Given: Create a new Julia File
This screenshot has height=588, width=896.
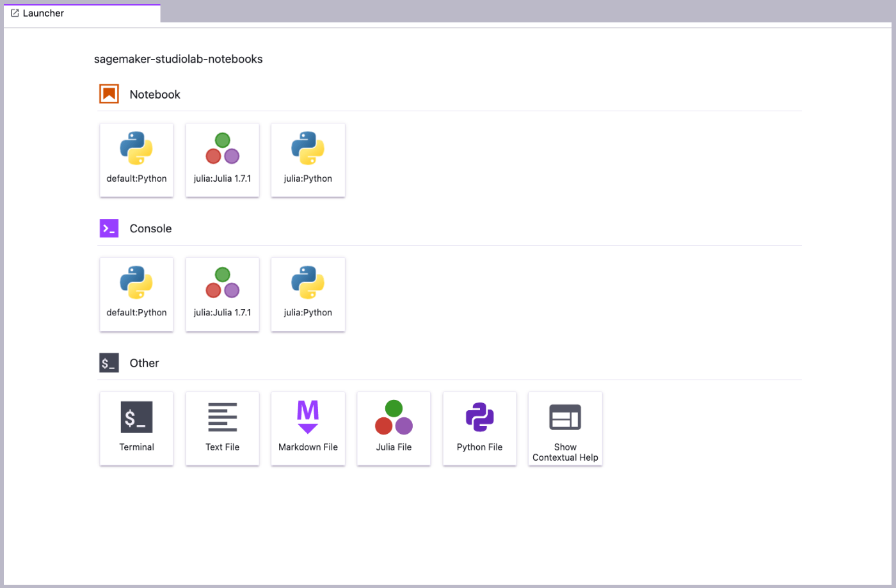Looking at the screenshot, I should click(394, 429).
